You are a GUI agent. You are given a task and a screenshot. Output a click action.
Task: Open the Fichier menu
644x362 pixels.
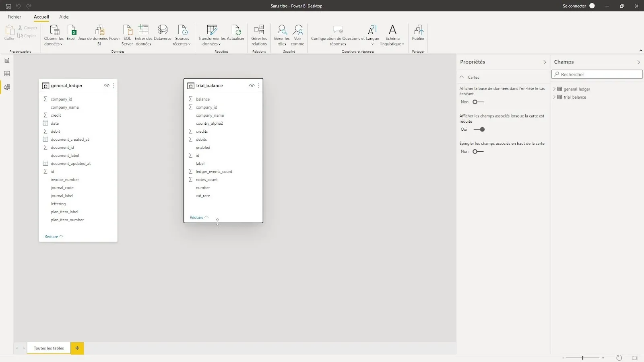(14, 17)
